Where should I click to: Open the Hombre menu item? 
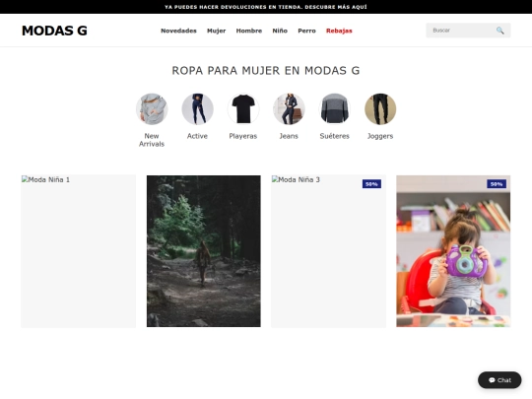point(249,31)
